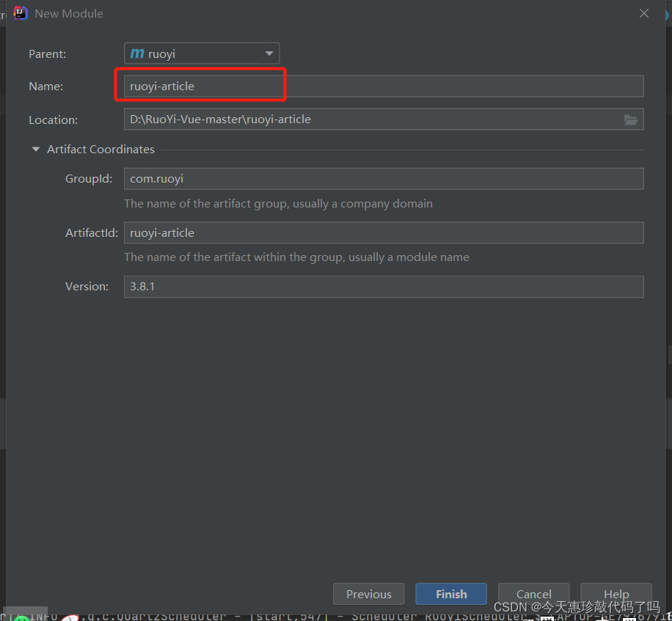Viewport: 672px width, 621px height.
Task: Cancel the New Module dialog
Action: pyautogui.click(x=533, y=594)
